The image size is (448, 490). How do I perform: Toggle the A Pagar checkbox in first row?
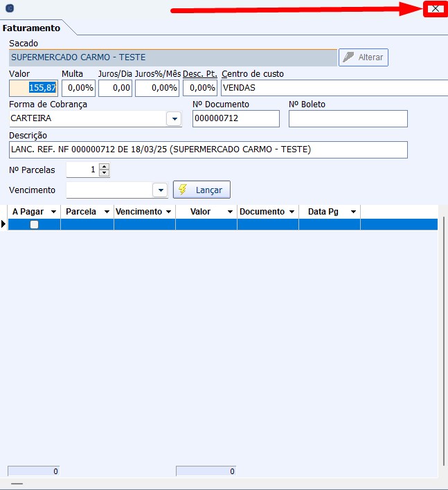[34, 224]
